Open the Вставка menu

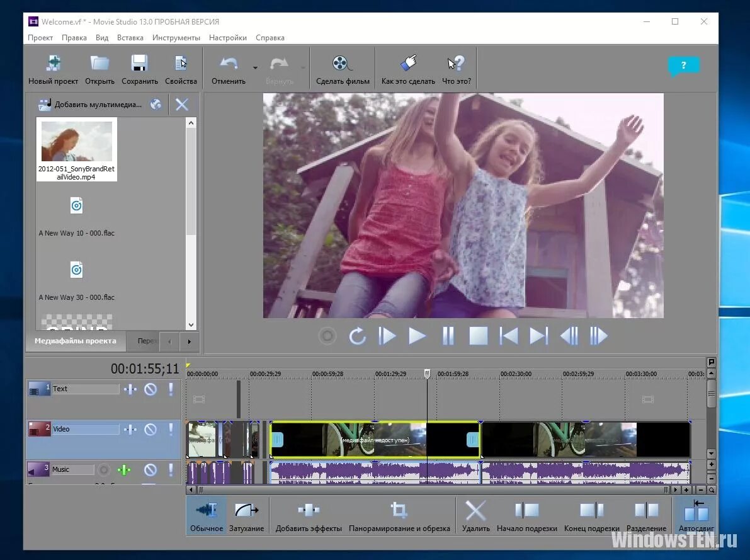(130, 38)
